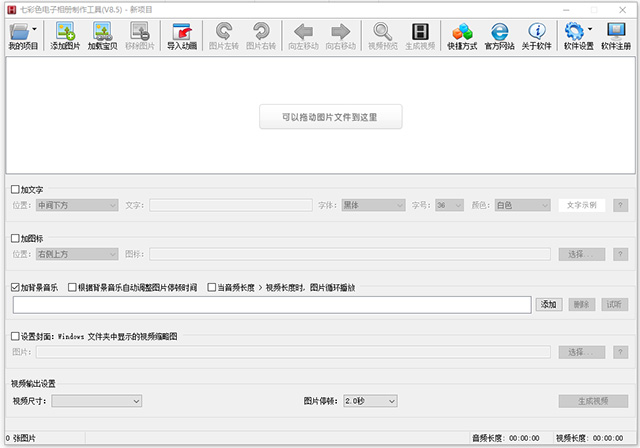Click the 向左移动 arrow icon

(x=303, y=31)
